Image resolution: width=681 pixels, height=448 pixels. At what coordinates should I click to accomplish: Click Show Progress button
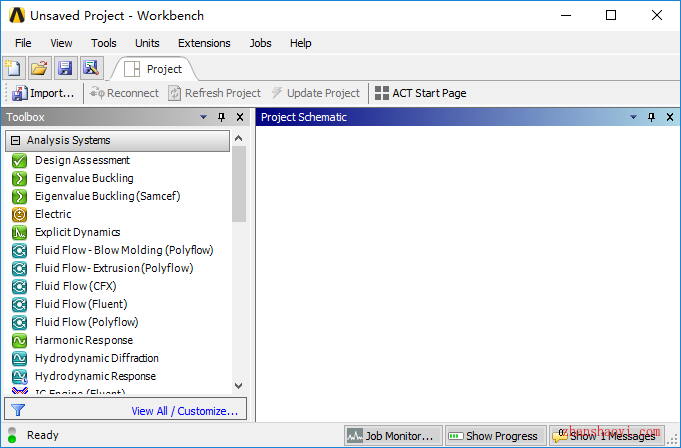click(496, 435)
